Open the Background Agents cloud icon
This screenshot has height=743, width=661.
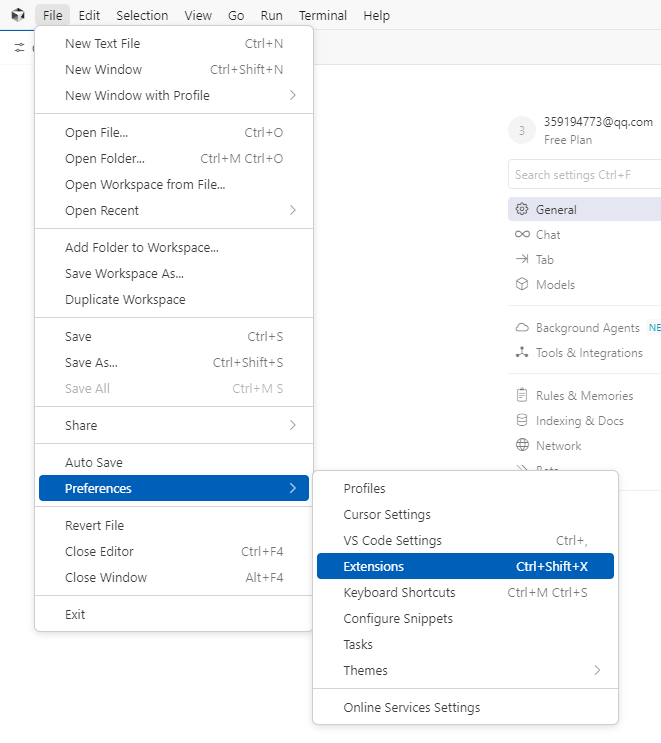pos(522,328)
